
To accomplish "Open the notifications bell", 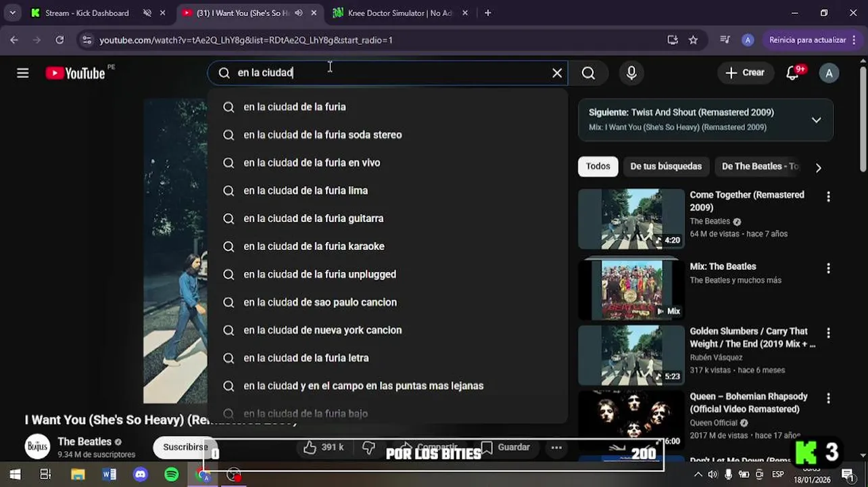I will 793,73.
